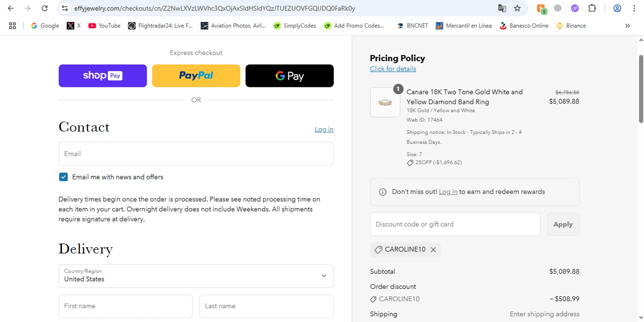
Task: Open the Extensions puzzle menu
Action: coord(592,8)
